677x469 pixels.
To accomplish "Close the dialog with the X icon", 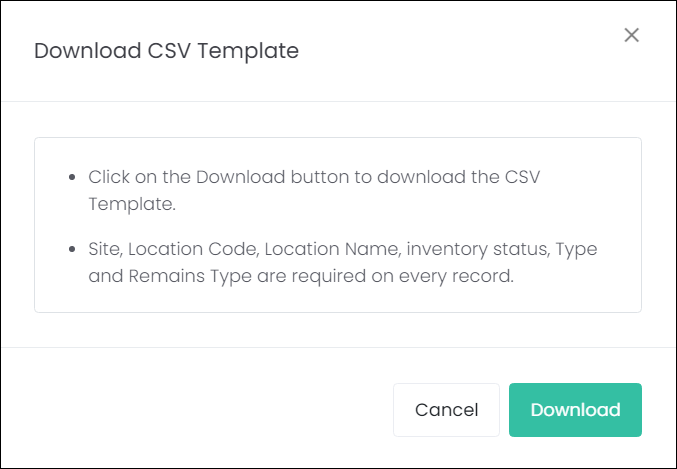I will click(631, 35).
